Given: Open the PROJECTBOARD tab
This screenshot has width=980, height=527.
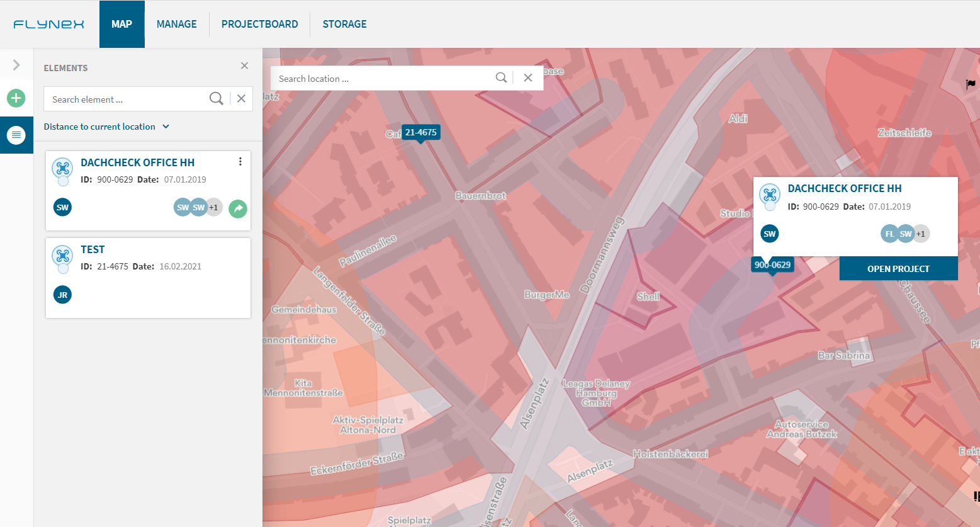Looking at the screenshot, I should click(260, 24).
